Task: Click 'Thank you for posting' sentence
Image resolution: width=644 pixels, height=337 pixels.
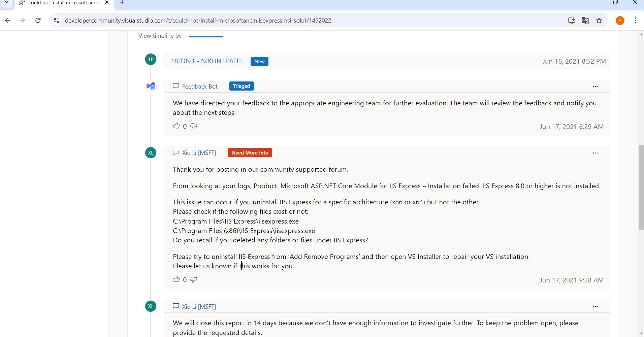Action: [x=261, y=170]
